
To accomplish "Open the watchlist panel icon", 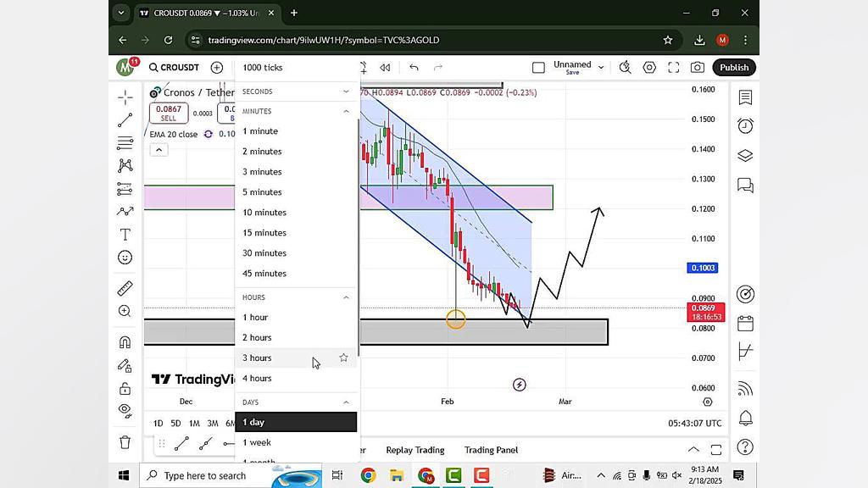I will pos(745,97).
